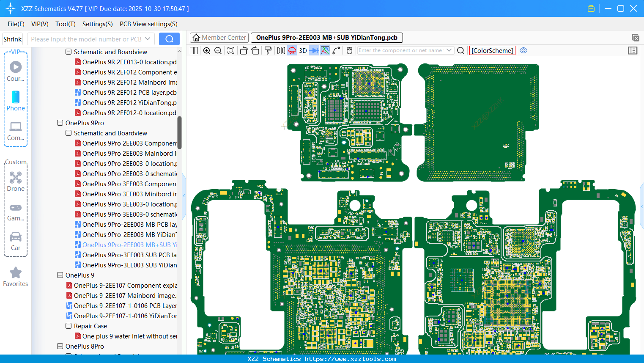Click the zoom out magnifier icon
644x363 pixels.
[218, 51]
